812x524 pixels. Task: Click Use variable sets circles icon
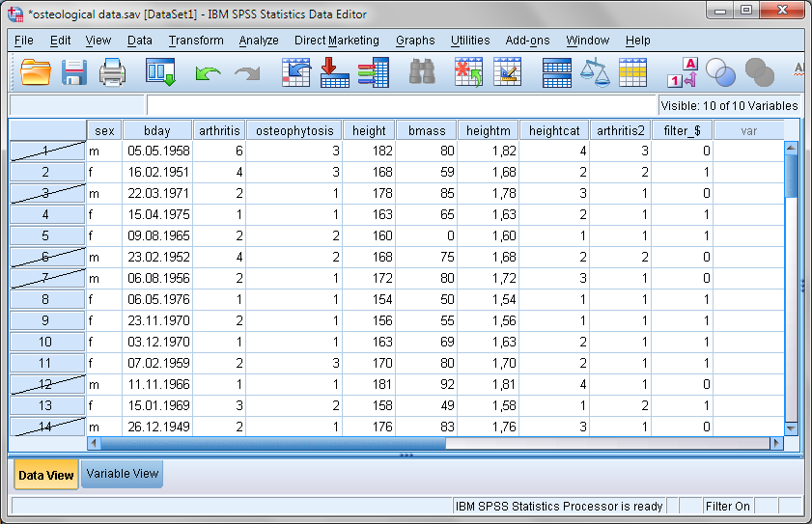(x=720, y=72)
